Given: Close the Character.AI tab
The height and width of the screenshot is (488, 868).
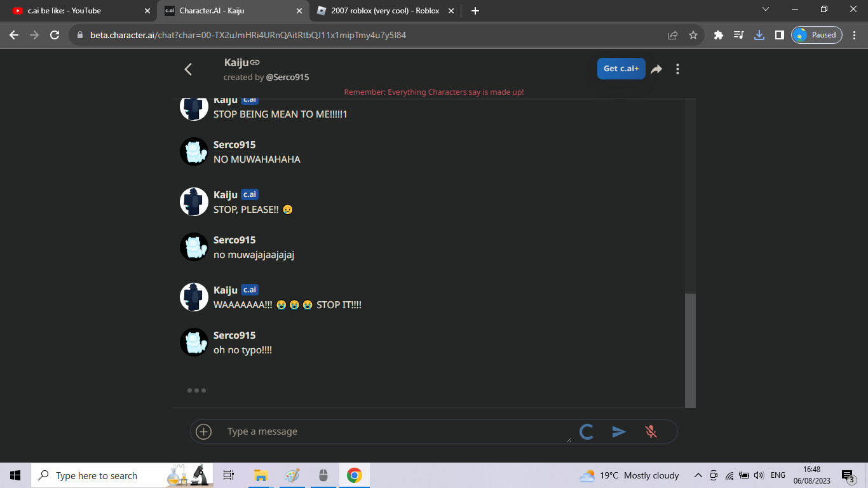Looking at the screenshot, I should coord(299,11).
